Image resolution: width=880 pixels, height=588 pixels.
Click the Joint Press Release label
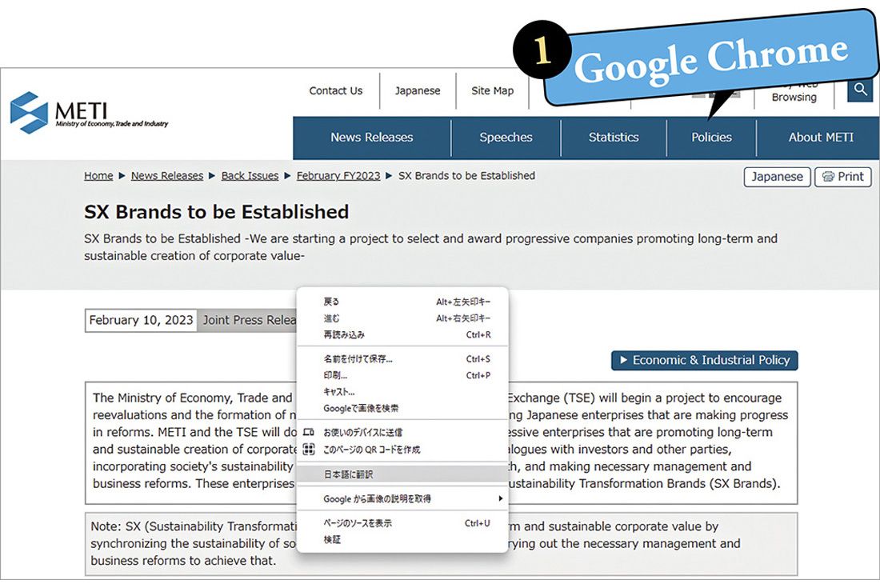click(249, 320)
